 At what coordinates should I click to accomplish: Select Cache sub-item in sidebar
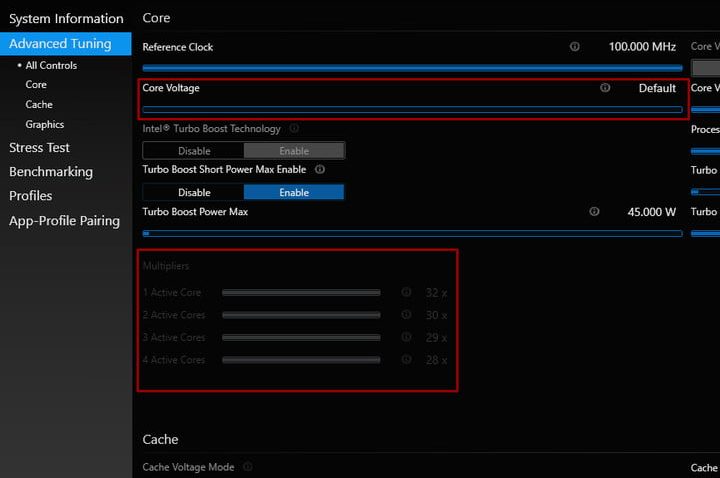(x=39, y=104)
